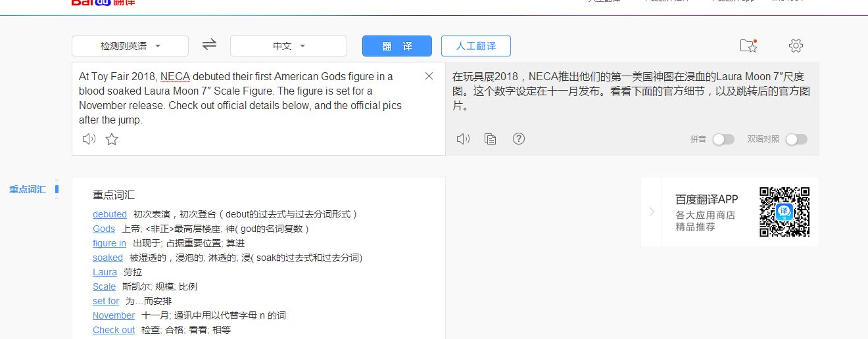The height and width of the screenshot is (339, 868).
Task: Toggle the 拼音 pinyin switch
Action: tap(723, 139)
